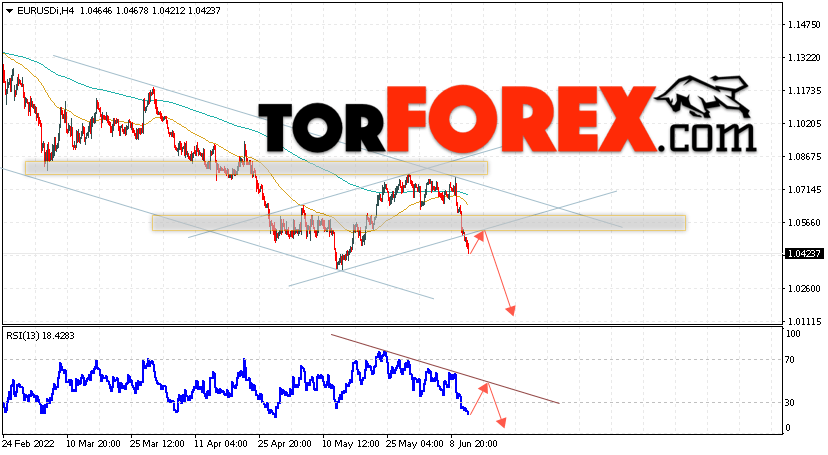Click the 1.02600 price axis label
The image size is (828, 455).
(804, 289)
